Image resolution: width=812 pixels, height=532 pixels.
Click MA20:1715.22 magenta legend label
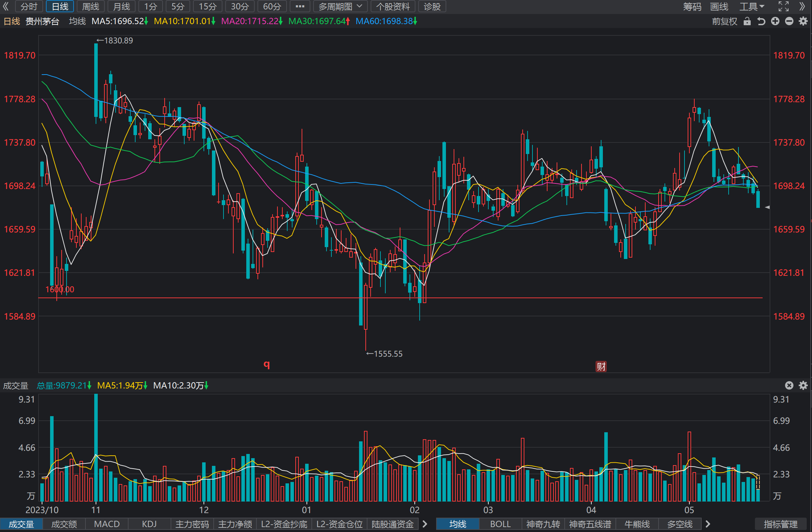pyautogui.click(x=252, y=21)
